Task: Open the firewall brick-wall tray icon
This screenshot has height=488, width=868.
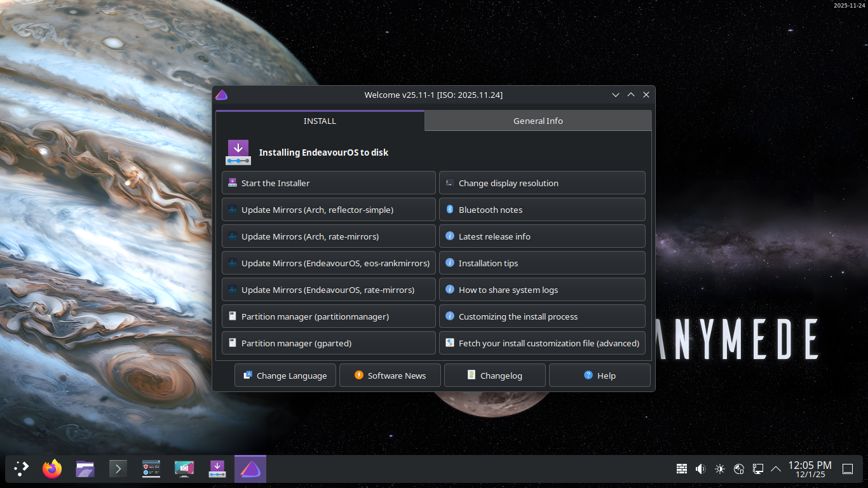Action: coord(682,469)
